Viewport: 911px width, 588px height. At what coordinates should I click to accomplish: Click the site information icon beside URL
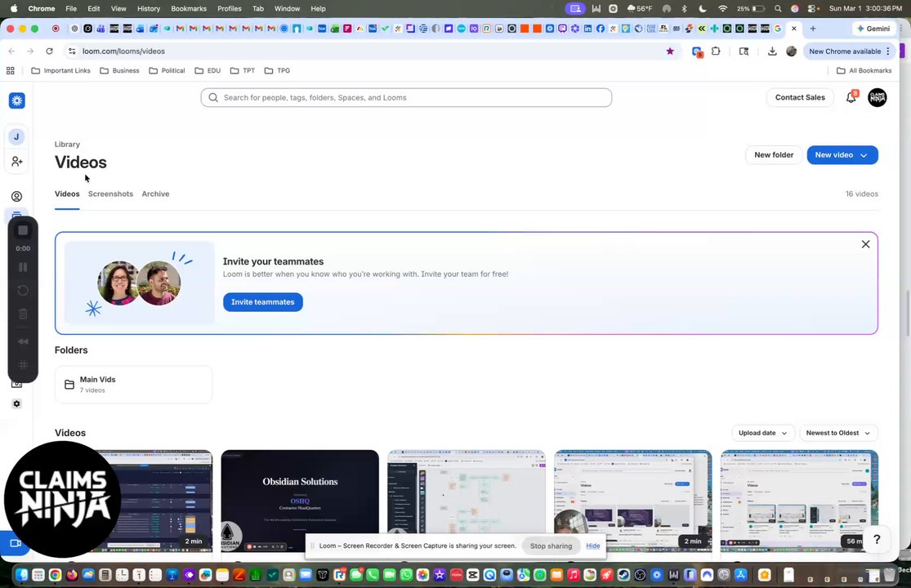click(72, 51)
